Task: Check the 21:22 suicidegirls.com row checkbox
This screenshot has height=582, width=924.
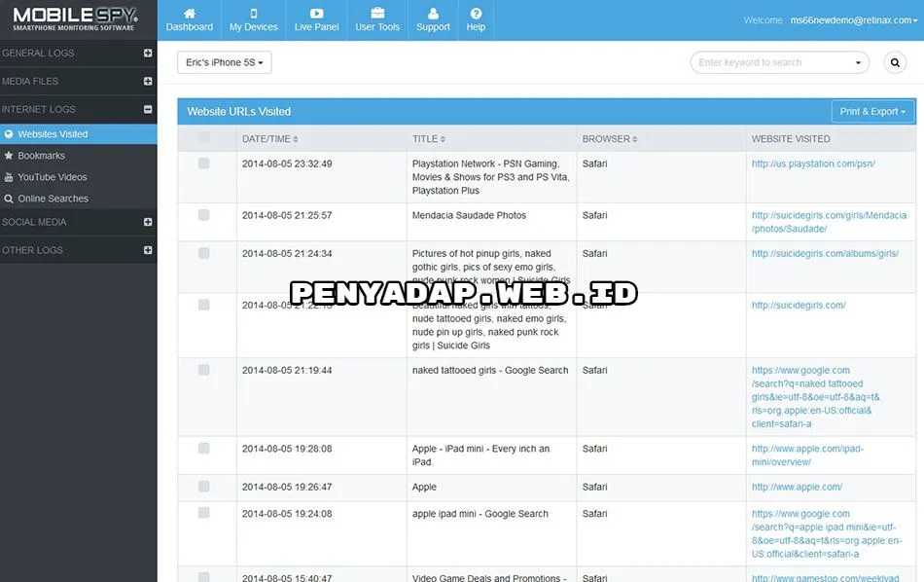Action: (204, 305)
